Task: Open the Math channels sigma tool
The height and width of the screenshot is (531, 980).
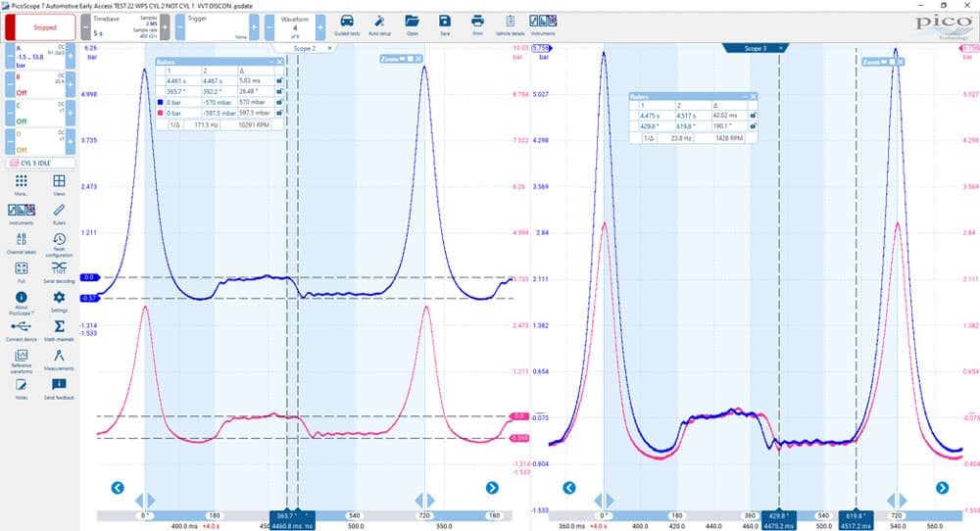Action: click(x=59, y=330)
